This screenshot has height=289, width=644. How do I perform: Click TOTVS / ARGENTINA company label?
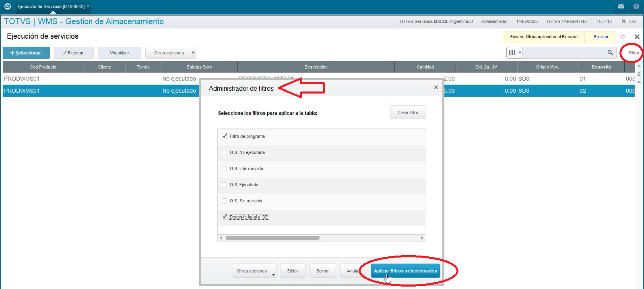(x=566, y=21)
